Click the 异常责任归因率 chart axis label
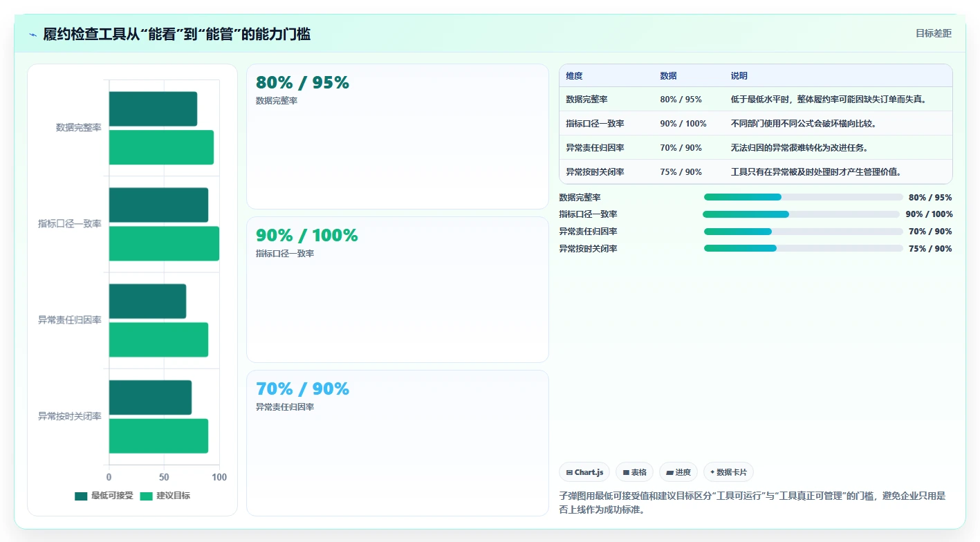This screenshot has height=542, width=980. point(70,320)
